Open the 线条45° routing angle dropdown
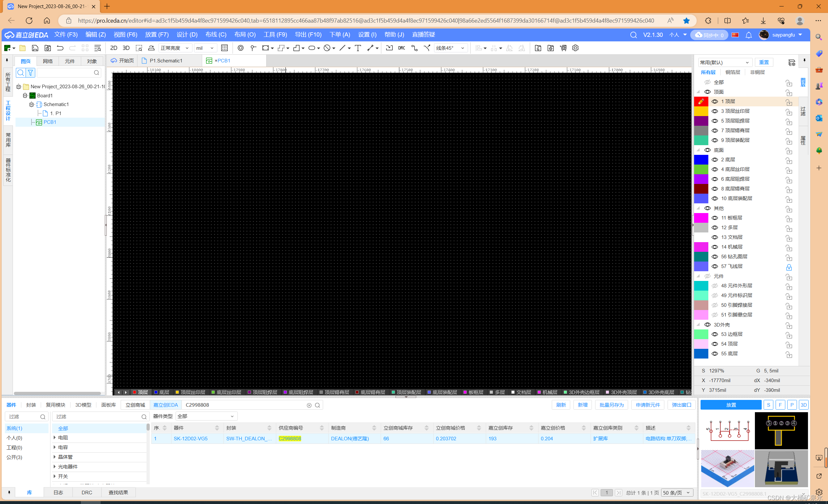828x504 pixels. pyautogui.click(x=451, y=48)
